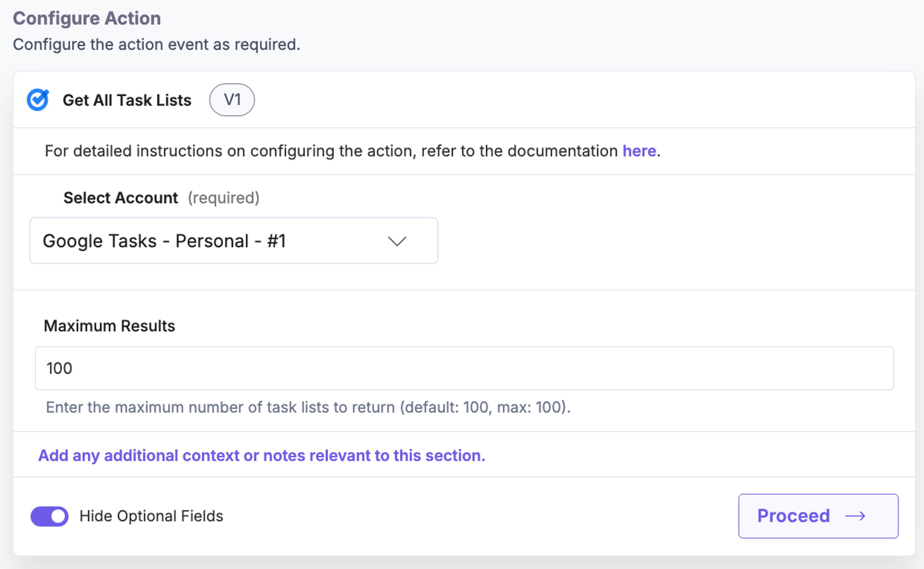The width and height of the screenshot is (924, 569).
Task: Click the detailed instructions documentation sentence
Action: pyautogui.click(x=352, y=151)
